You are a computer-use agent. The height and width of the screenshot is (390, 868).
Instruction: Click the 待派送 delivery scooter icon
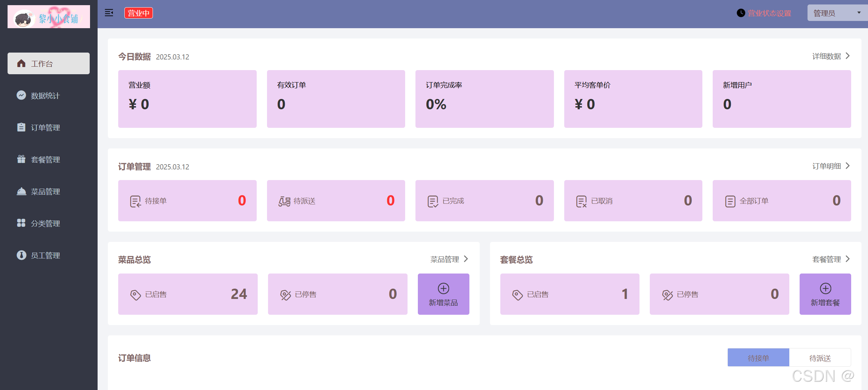coord(284,201)
